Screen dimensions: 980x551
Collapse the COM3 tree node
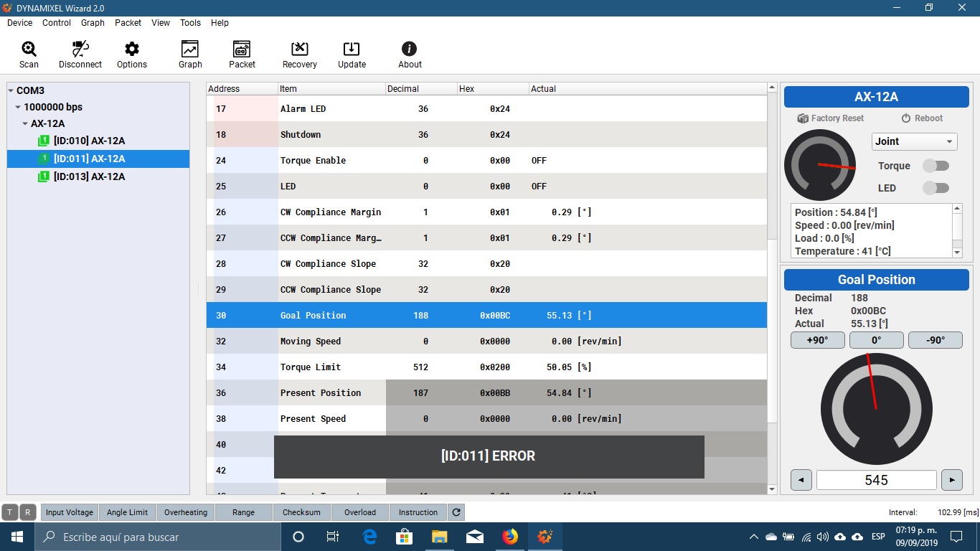pyautogui.click(x=11, y=90)
